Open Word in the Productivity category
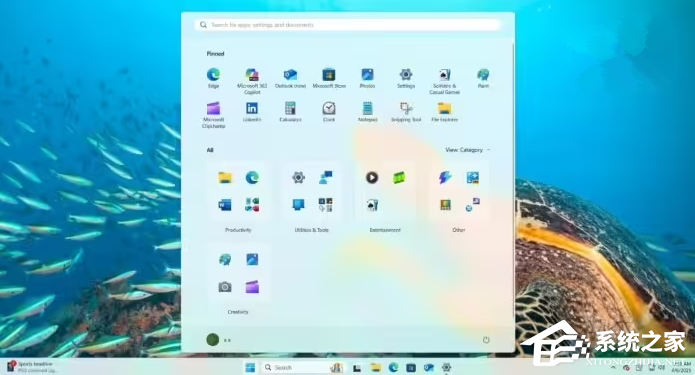 click(x=225, y=205)
